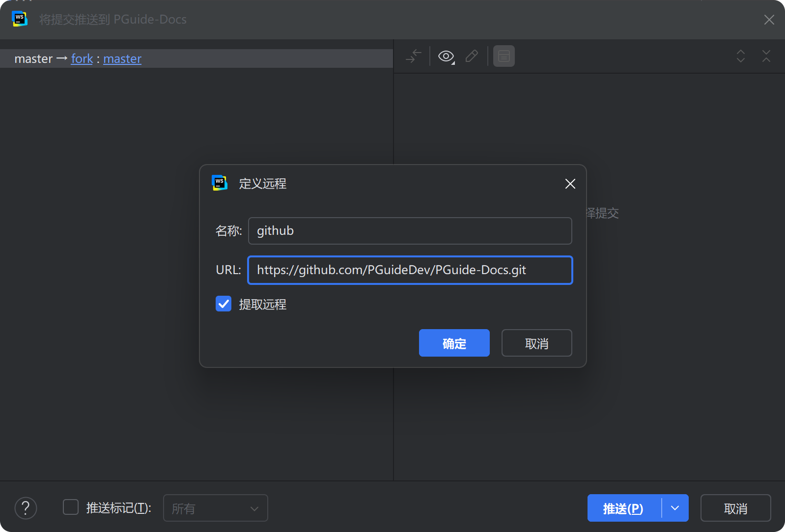Click the pencil edit icon

[472, 56]
